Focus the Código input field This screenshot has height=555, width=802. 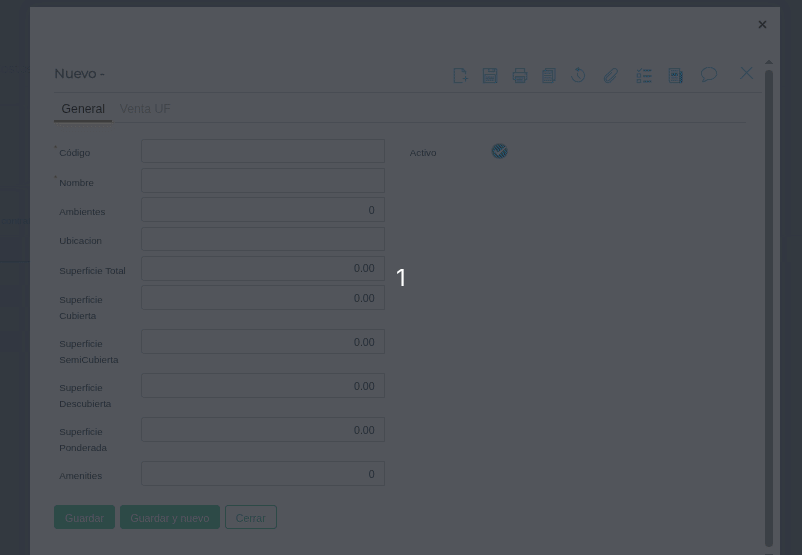263,151
